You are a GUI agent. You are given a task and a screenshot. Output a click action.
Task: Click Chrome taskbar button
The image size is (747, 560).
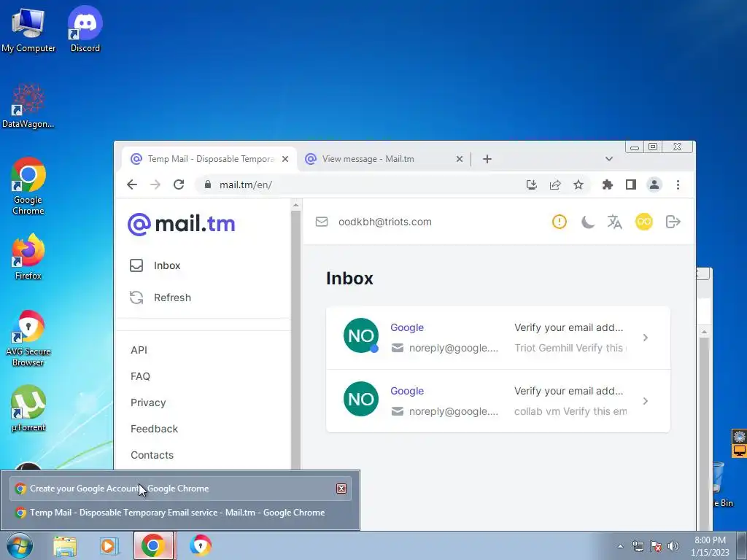154,545
